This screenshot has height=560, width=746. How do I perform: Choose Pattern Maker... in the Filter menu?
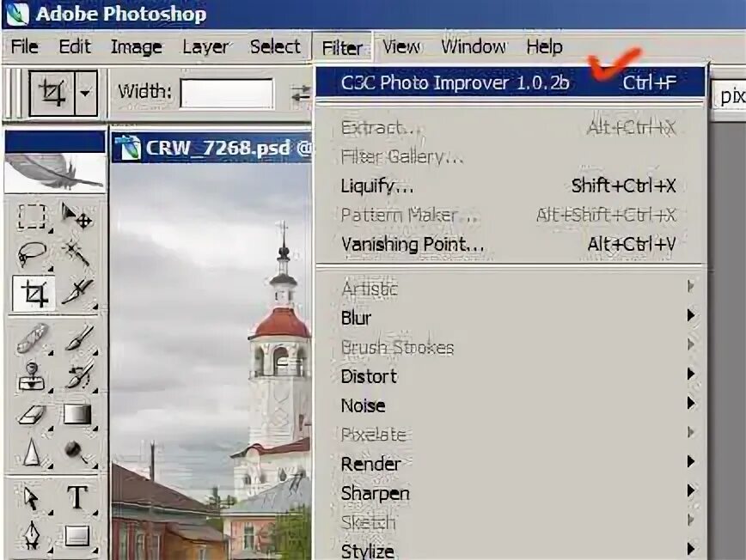[510, 215]
